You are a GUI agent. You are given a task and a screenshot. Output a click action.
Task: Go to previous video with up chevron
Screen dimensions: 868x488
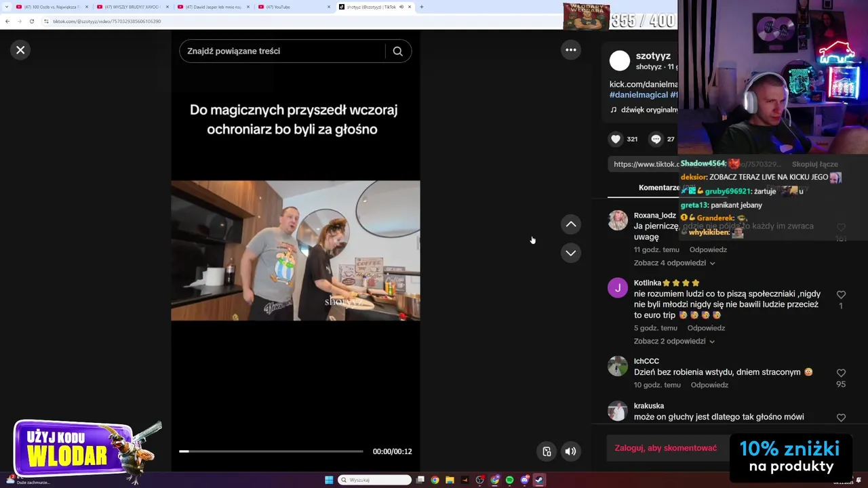point(571,224)
